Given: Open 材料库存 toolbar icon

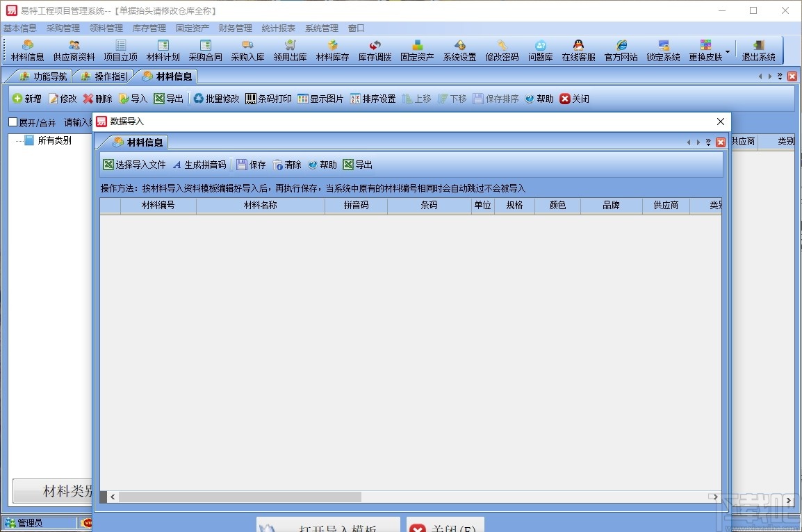Looking at the screenshot, I should [332, 51].
